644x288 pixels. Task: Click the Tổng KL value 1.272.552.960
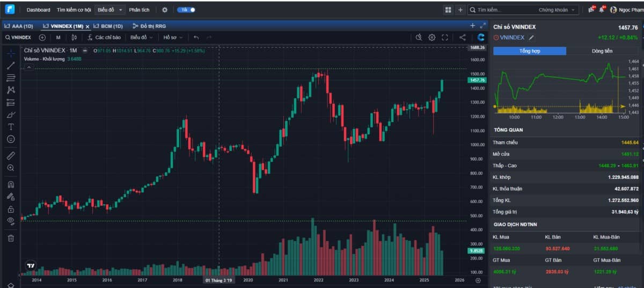coord(623,200)
